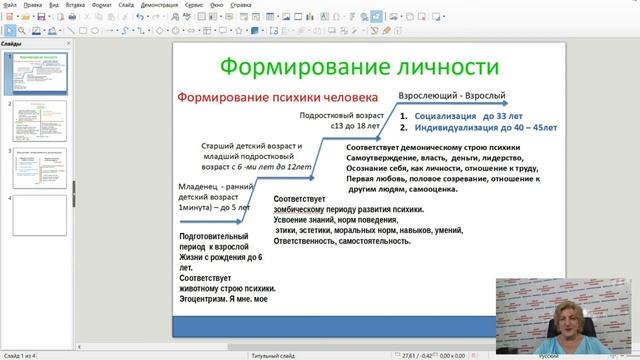Open the Basic Shapes dropdown arrow
Viewport: 640px width, 360px height.
167,31
